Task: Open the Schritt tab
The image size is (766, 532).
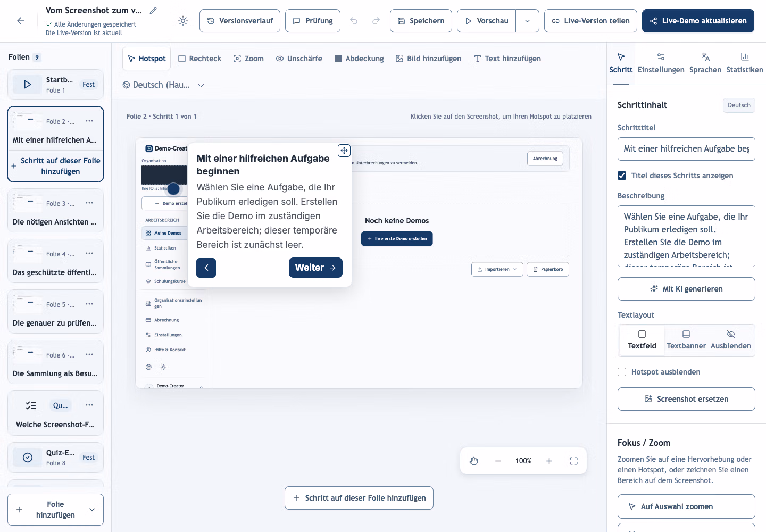Action: coord(621,63)
